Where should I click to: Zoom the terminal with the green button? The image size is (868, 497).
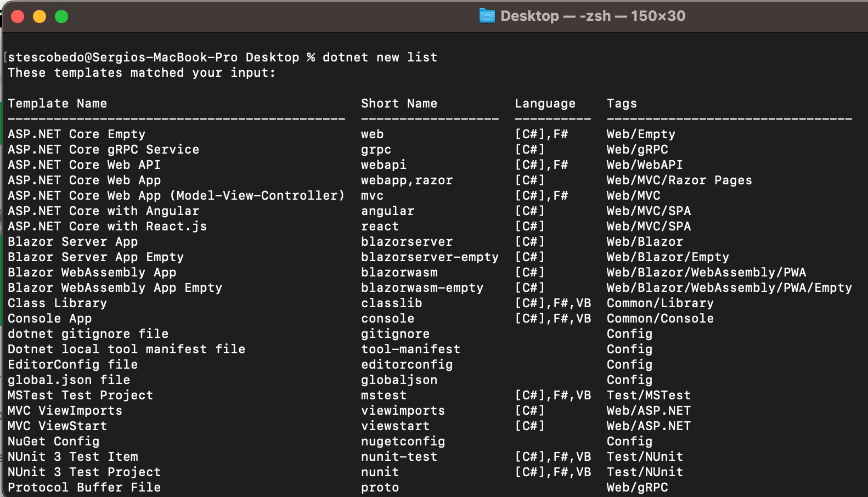[61, 16]
